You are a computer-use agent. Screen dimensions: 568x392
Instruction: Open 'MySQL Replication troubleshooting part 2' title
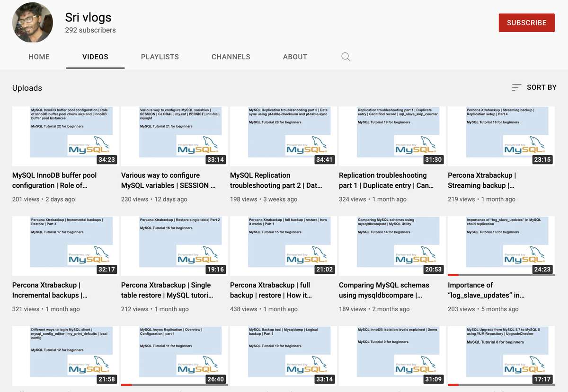276,180
